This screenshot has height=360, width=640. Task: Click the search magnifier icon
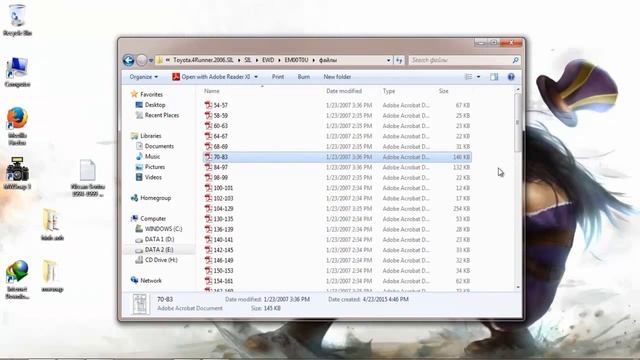point(516,60)
